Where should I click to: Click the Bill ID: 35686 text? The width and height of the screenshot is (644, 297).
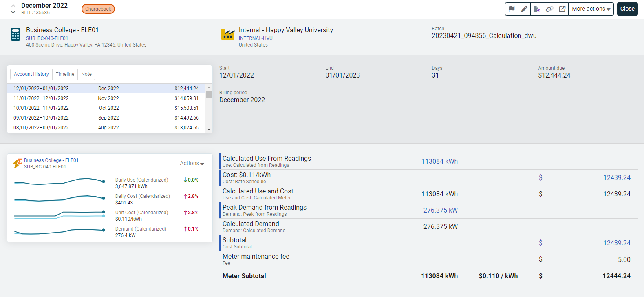(35, 13)
